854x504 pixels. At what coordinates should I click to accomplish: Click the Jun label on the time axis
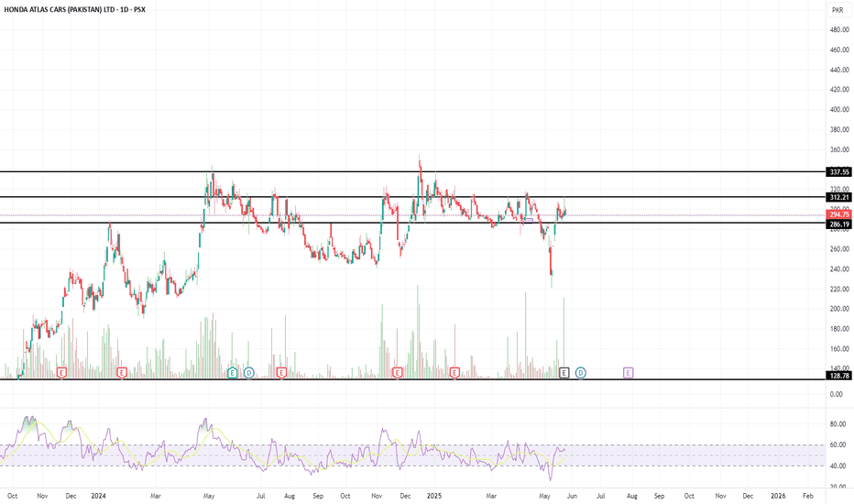tap(572, 496)
